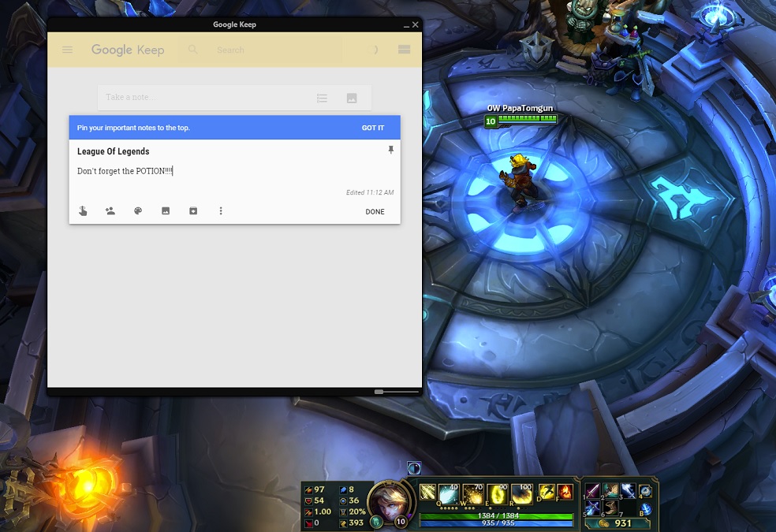The image size is (776, 532).
Task: Open the Google Keep navigation menu
Action: point(67,49)
